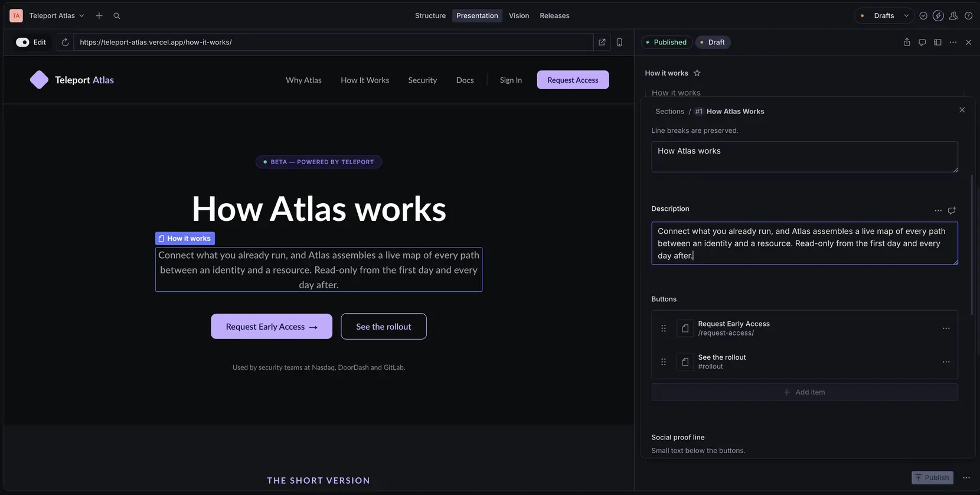Click Sign In in preview navigation
Screen dimensions: 980x495
point(511,80)
